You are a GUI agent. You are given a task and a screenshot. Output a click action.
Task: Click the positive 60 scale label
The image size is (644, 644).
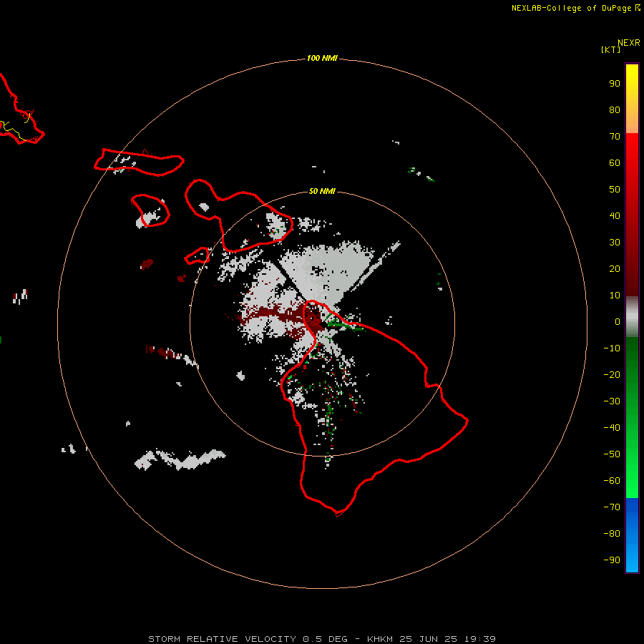coord(615,163)
